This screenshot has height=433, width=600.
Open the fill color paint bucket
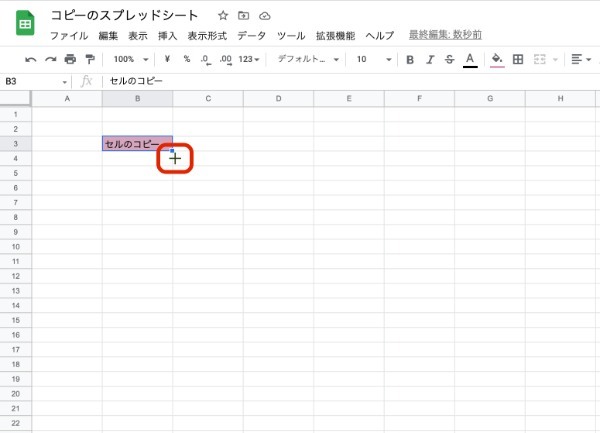click(x=497, y=59)
